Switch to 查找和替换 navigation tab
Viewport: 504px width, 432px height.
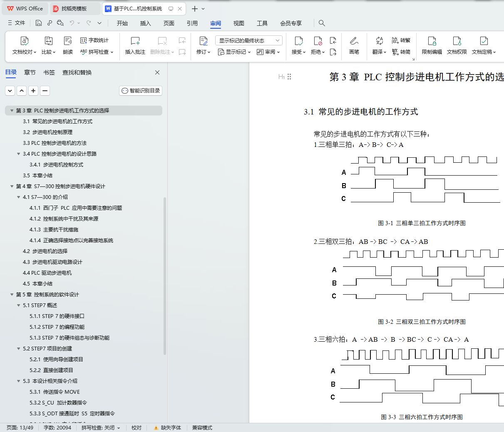(x=77, y=72)
